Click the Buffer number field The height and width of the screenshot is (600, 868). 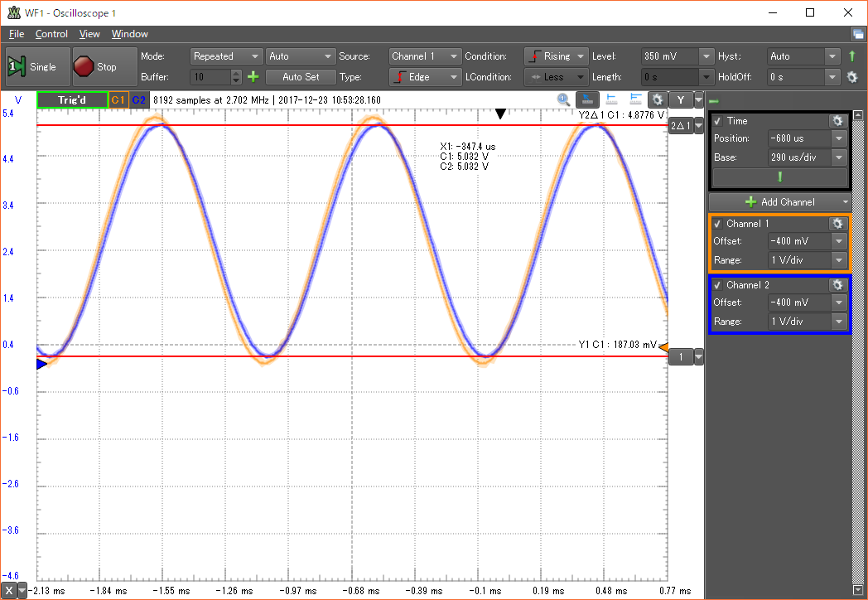[x=210, y=77]
